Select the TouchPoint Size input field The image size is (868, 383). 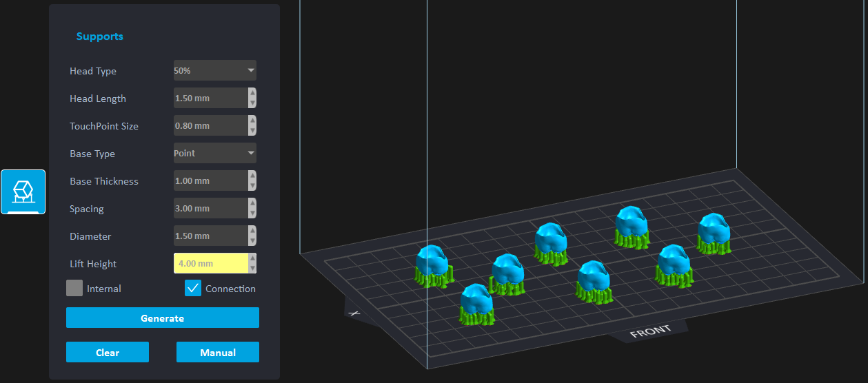click(x=210, y=125)
